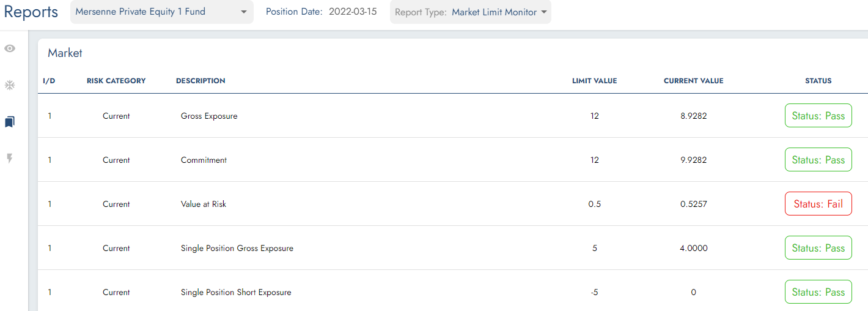Click current value 0 in Short Exposure row
Screen dimensions: 868x311
pyautogui.click(x=694, y=292)
